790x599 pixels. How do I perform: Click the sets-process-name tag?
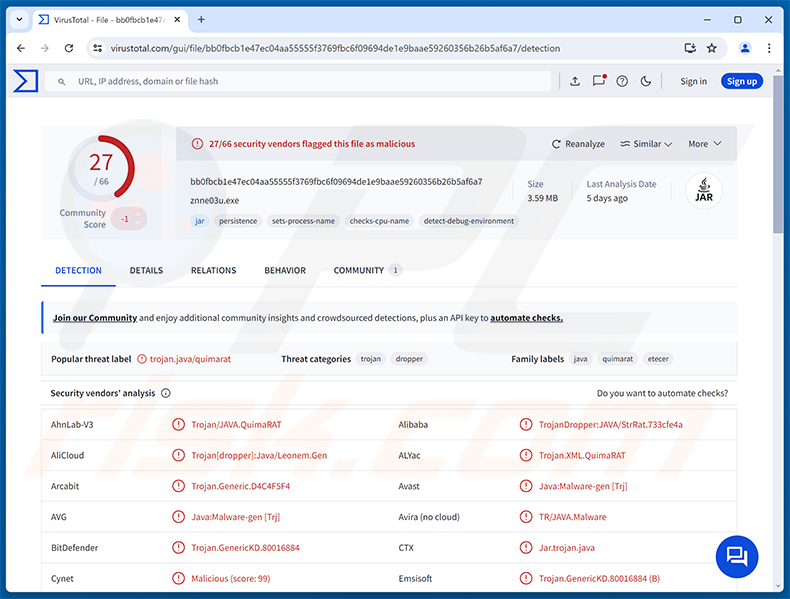303,221
